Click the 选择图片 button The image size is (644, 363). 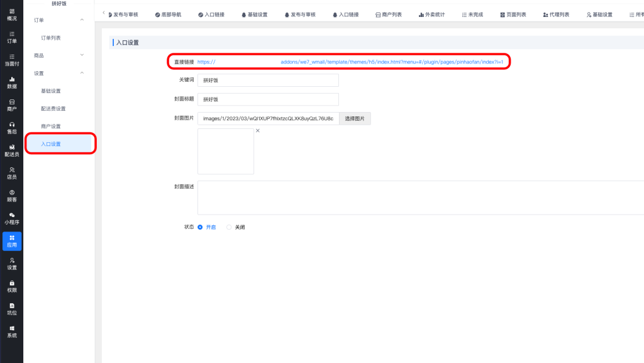click(x=355, y=118)
